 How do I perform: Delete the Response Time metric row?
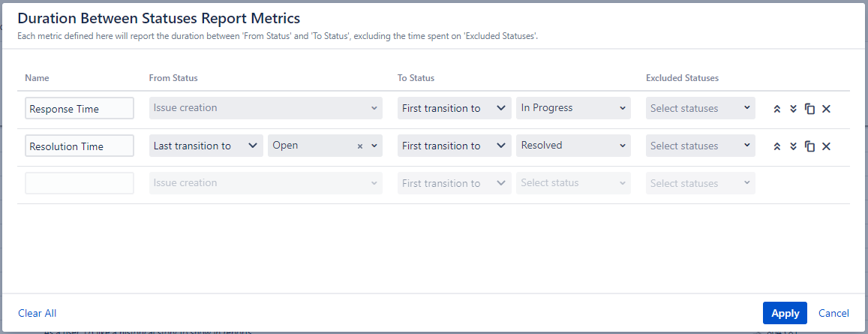pyautogui.click(x=826, y=109)
